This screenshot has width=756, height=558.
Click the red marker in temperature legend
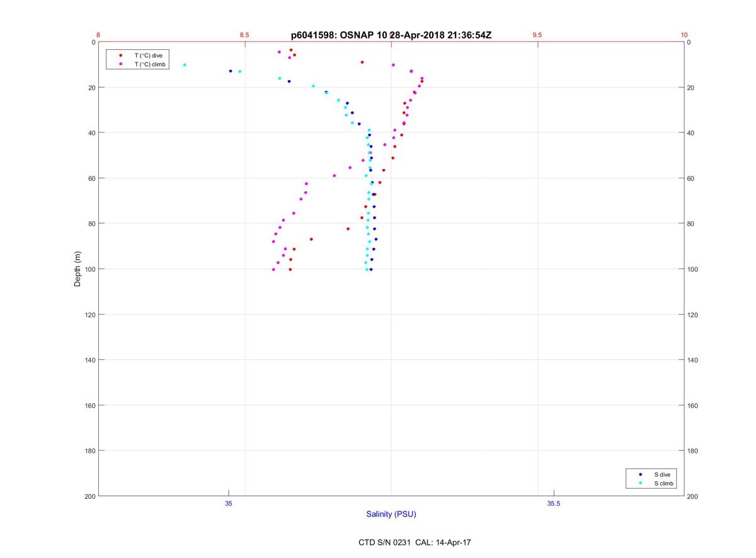coord(120,55)
